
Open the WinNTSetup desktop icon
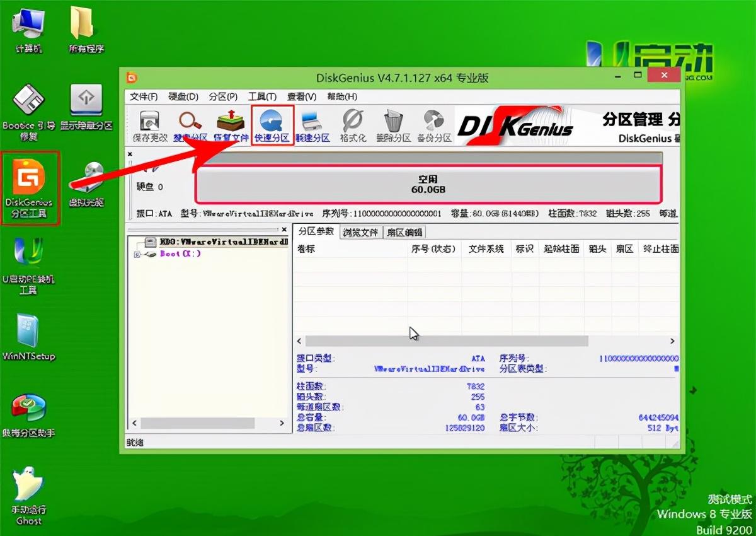pos(28,337)
